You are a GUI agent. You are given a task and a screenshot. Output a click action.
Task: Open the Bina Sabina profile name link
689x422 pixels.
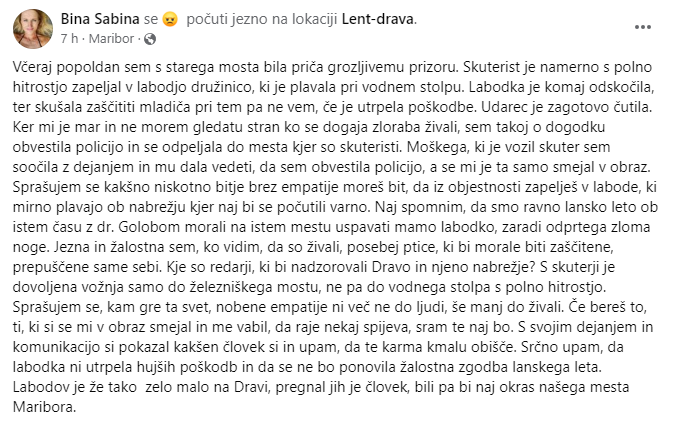pos(100,19)
